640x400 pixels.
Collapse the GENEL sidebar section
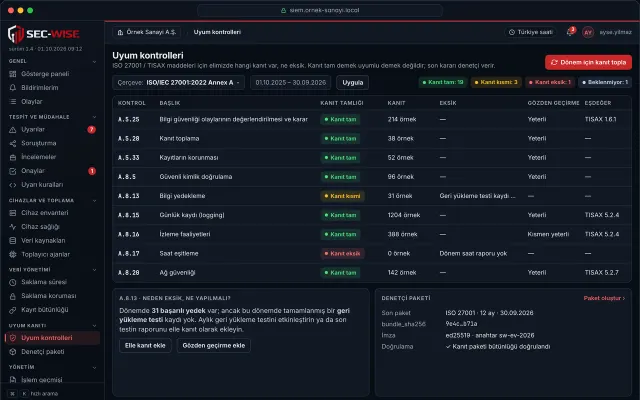[x=94, y=62]
